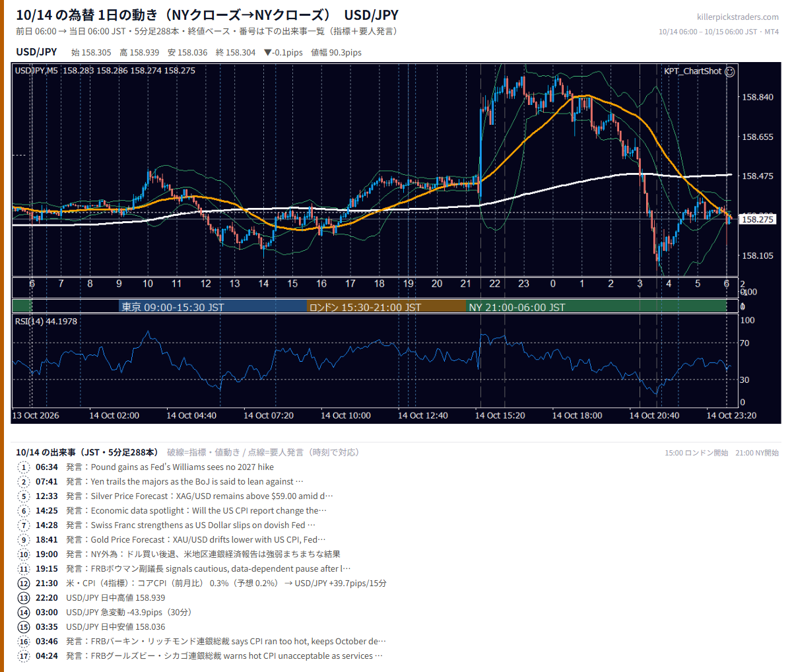Screen dimensions: 792x672
Task: Click the 13 Oct 2026 date label
Action: pyautogui.click(x=36, y=416)
